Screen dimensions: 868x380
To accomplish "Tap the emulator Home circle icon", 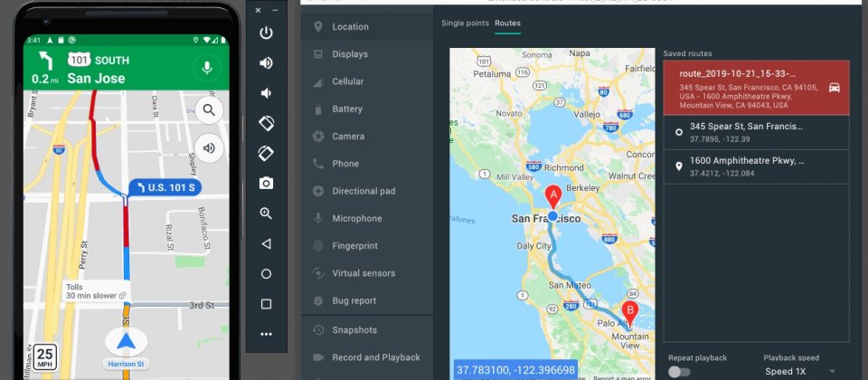I will click(266, 273).
